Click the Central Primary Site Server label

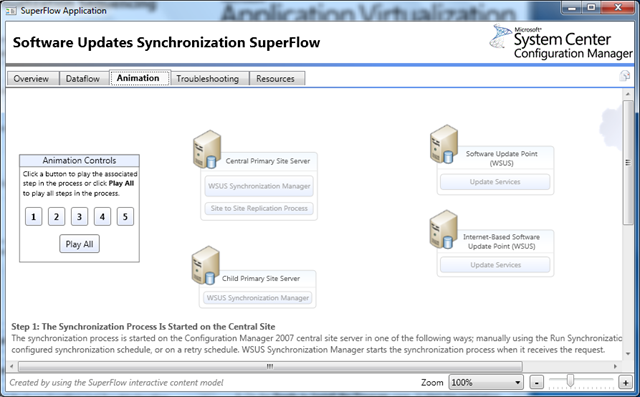tap(268, 161)
